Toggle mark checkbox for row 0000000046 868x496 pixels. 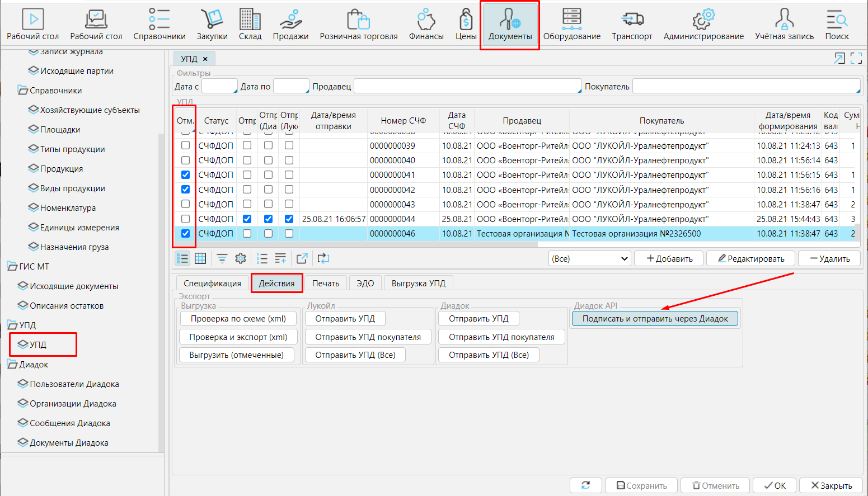185,234
